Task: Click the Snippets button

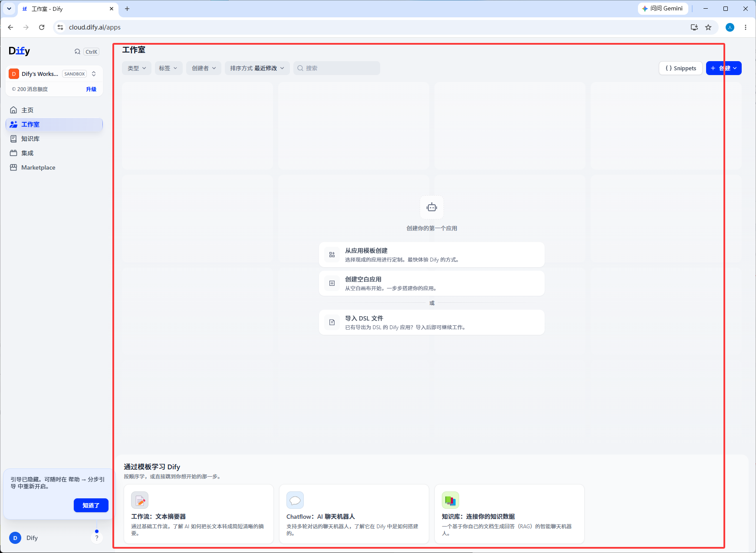Action: tap(680, 68)
